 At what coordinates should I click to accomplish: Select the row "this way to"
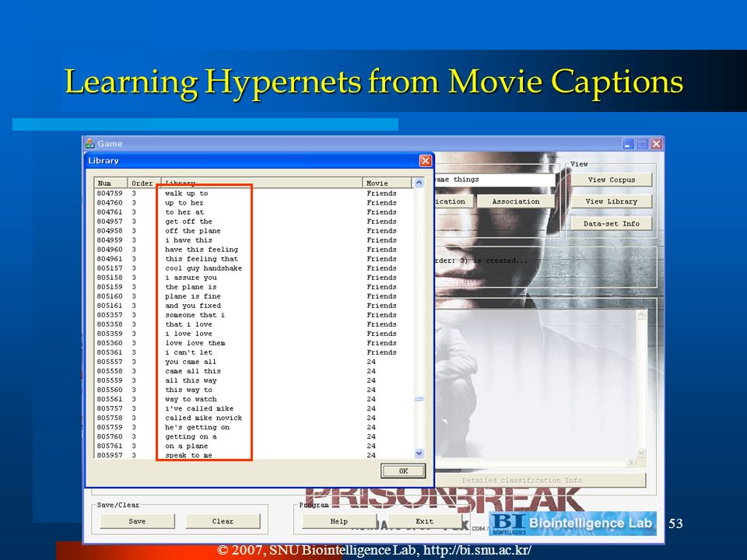254,390
